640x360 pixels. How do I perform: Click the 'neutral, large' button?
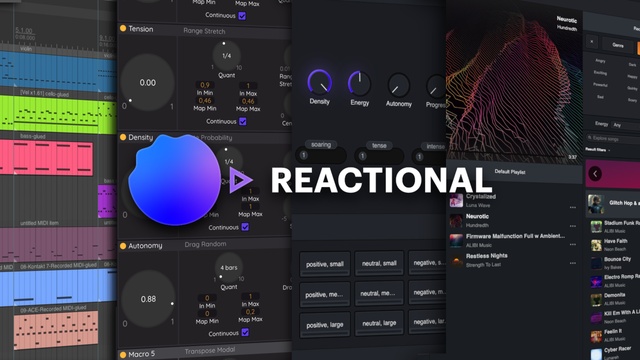(379, 323)
